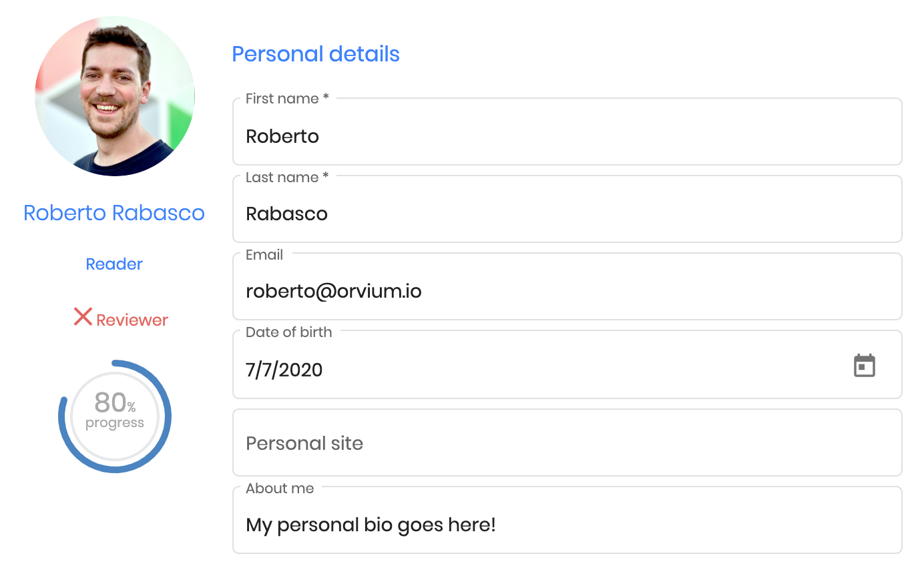Click the First name field label

[x=287, y=99]
